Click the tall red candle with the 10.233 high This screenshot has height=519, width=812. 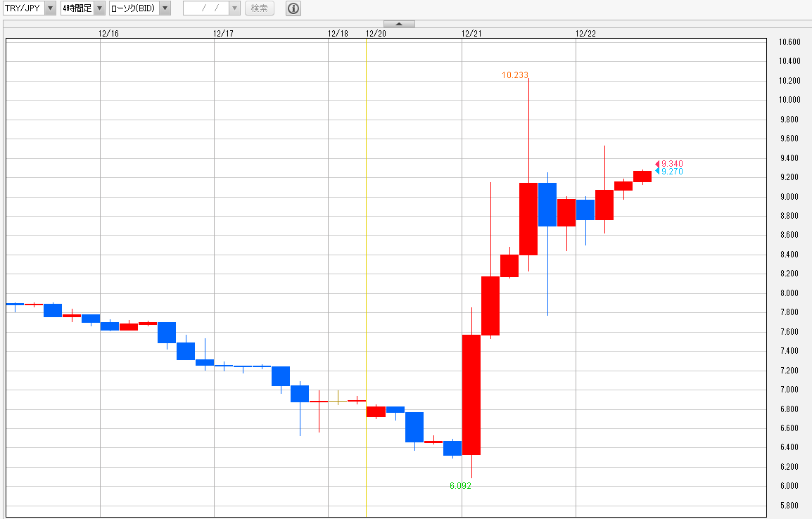[528, 219]
